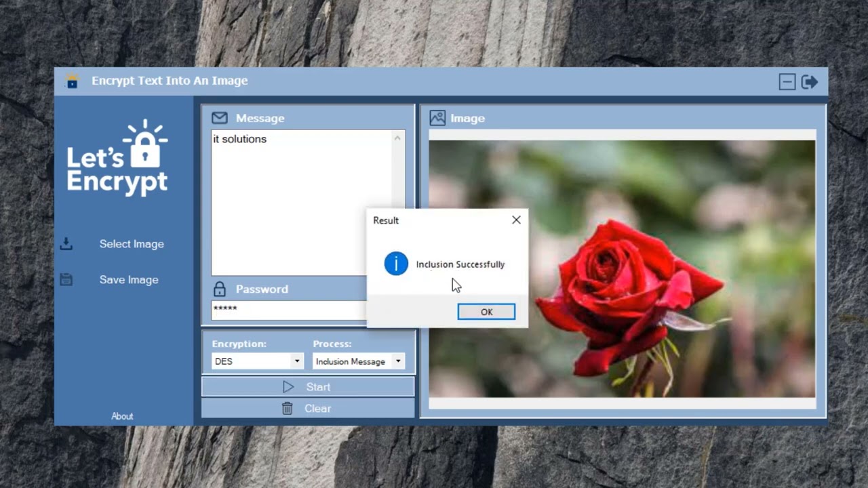Screen dimensions: 868x488
Task: Minimize the Encrypt Text Into An Image window
Action: click(x=787, y=82)
